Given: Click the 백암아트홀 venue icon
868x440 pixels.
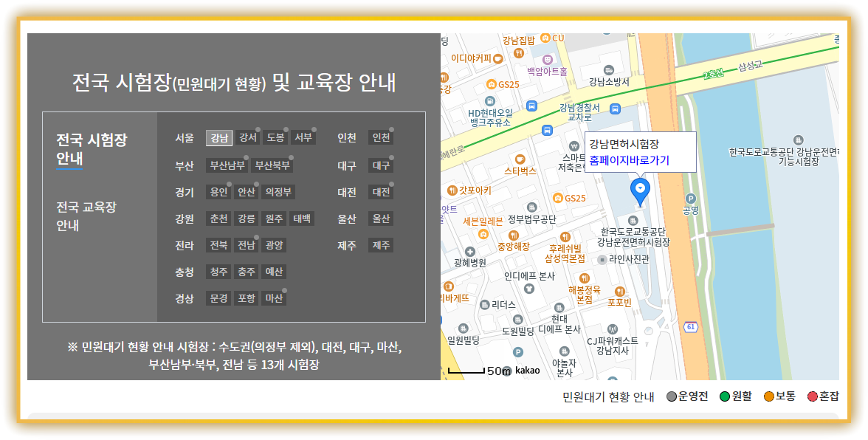Looking at the screenshot, I should pos(548,59).
